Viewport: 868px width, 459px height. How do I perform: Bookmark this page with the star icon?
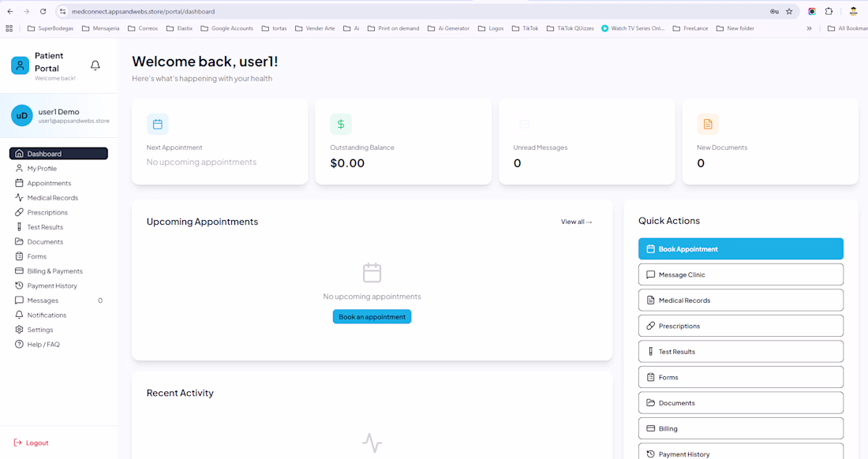pos(789,11)
